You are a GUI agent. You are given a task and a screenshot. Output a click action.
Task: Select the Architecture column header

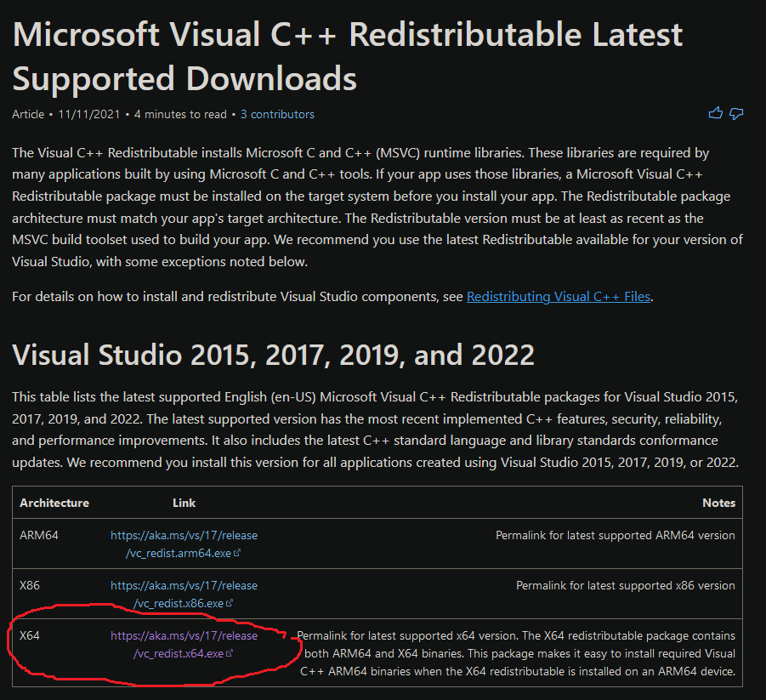pos(54,503)
